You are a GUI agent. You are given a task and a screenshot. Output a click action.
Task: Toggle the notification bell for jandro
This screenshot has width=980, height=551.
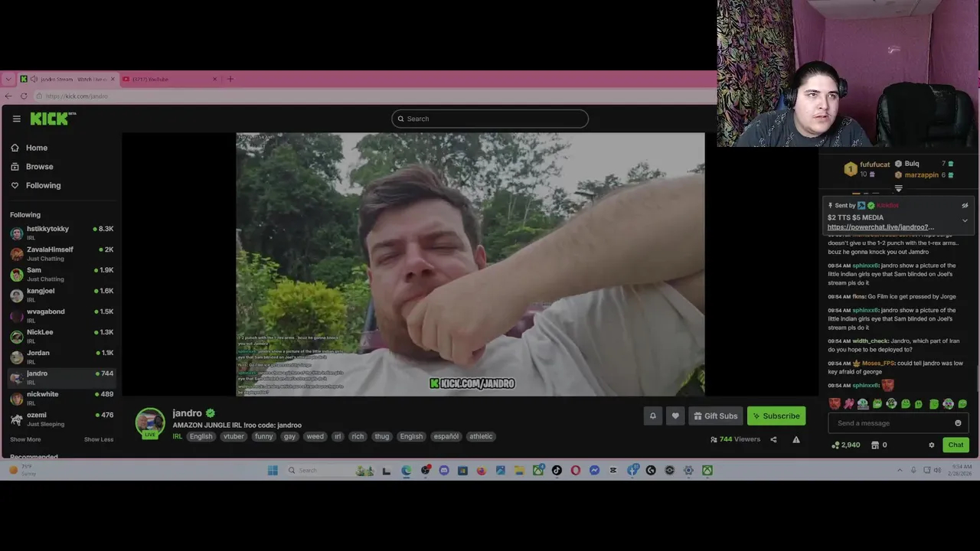click(653, 416)
